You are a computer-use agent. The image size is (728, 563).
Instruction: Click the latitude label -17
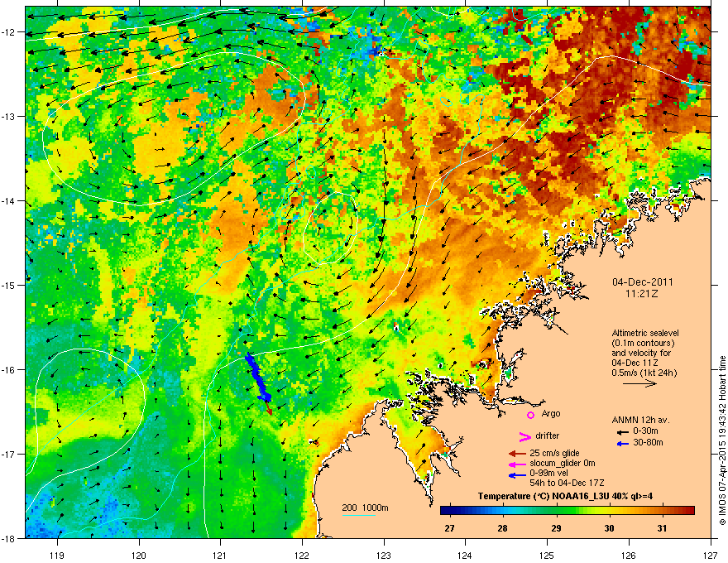pyautogui.click(x=8, y=454)
